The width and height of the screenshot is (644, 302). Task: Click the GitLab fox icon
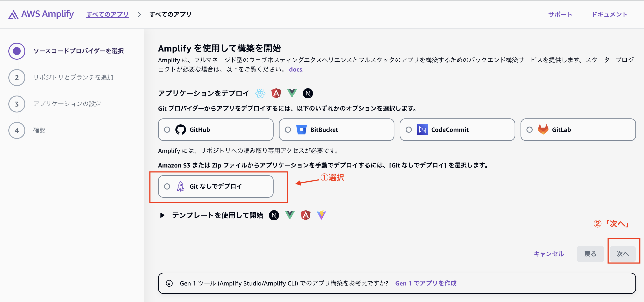tap(543, 129)
